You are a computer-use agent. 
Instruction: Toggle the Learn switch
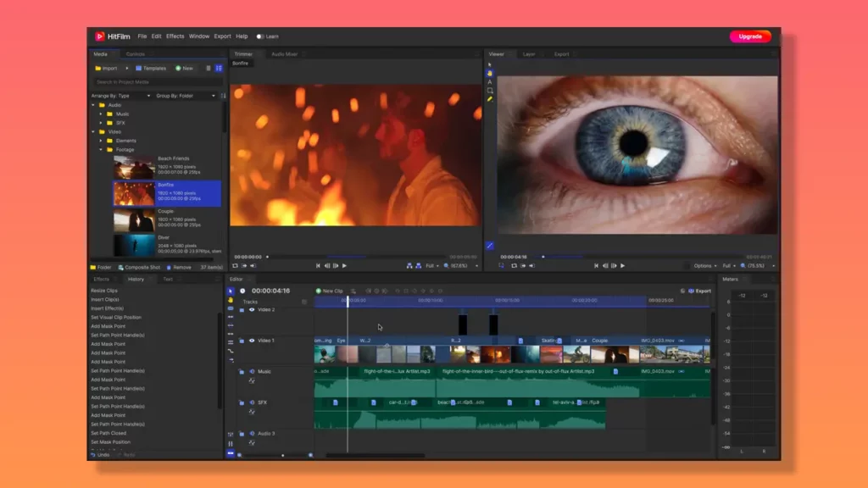point(259,36)
